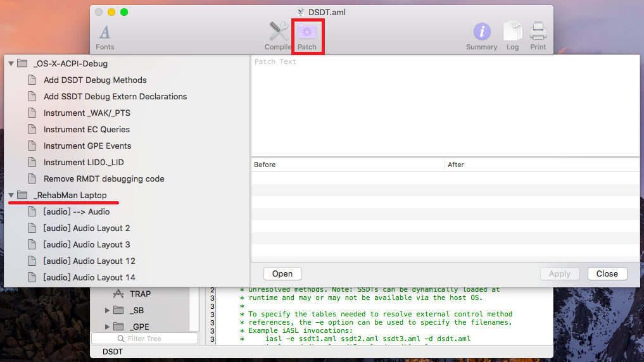Select [audio] Audio Layout 14 patch
This screenshot has width=644, height=362.
(x=89, y=277)
